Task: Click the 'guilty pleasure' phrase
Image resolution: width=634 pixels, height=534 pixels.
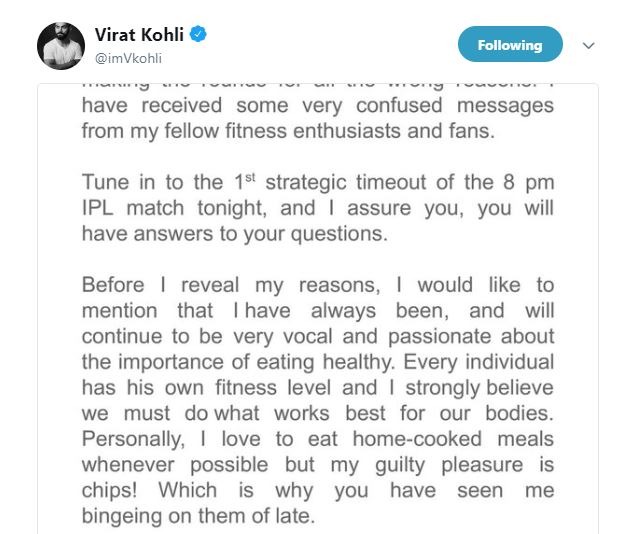Action: [449, 465]
